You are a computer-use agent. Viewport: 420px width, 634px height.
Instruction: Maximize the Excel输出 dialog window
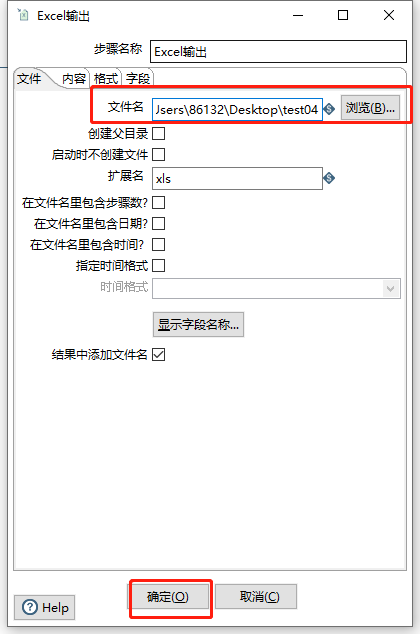click(x=343, y=15)
